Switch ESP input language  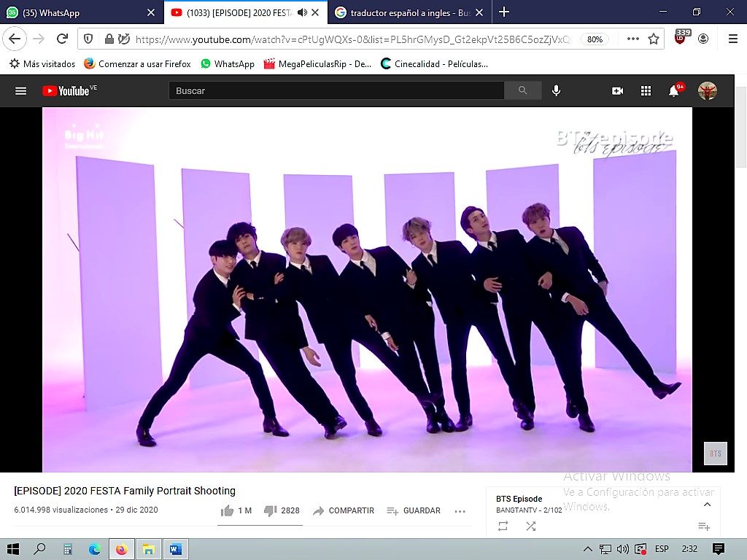662,549
